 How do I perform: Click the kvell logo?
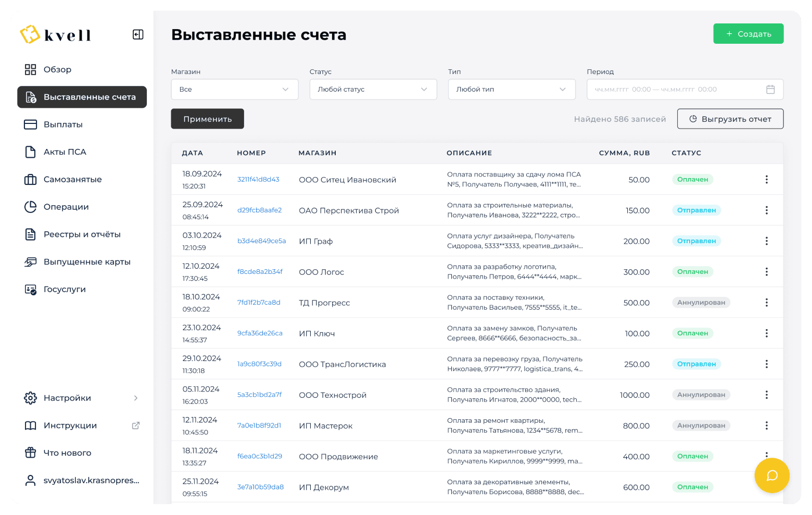56,35
